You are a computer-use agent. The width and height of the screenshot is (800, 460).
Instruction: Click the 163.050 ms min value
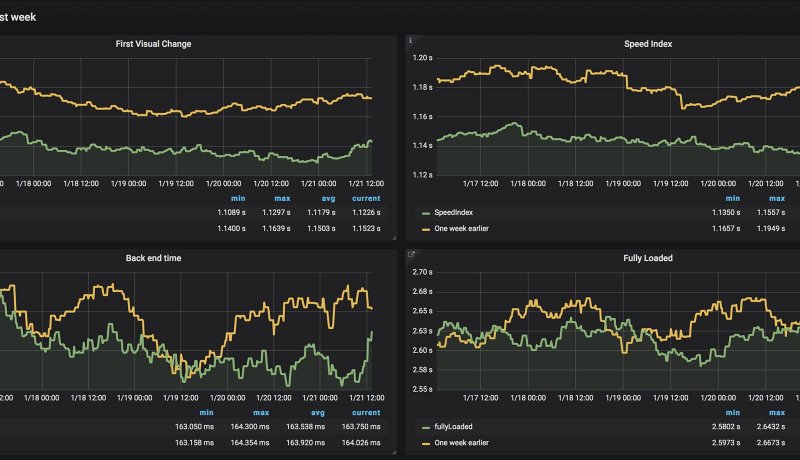(x=194, y=427)
